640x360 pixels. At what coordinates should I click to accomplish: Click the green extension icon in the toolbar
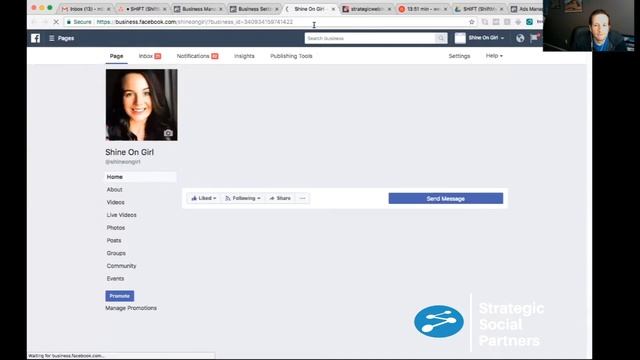click(x=529, y=22)
